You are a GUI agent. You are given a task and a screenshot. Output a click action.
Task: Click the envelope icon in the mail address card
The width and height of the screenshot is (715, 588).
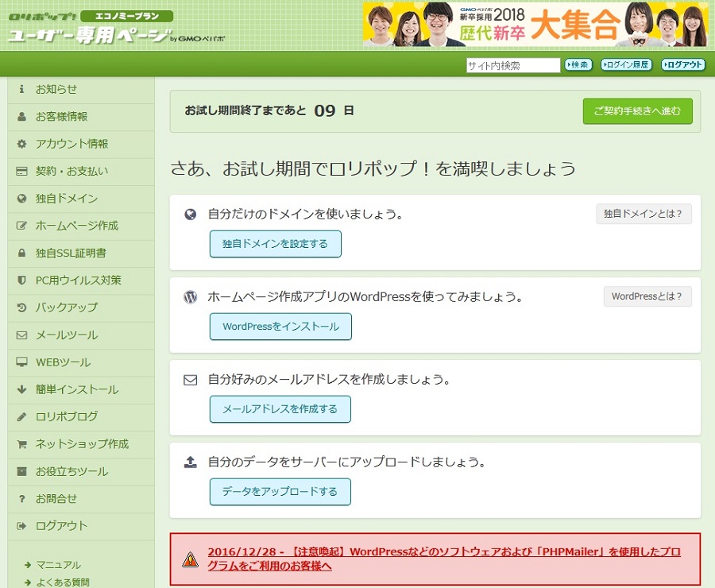pos(190,380)
